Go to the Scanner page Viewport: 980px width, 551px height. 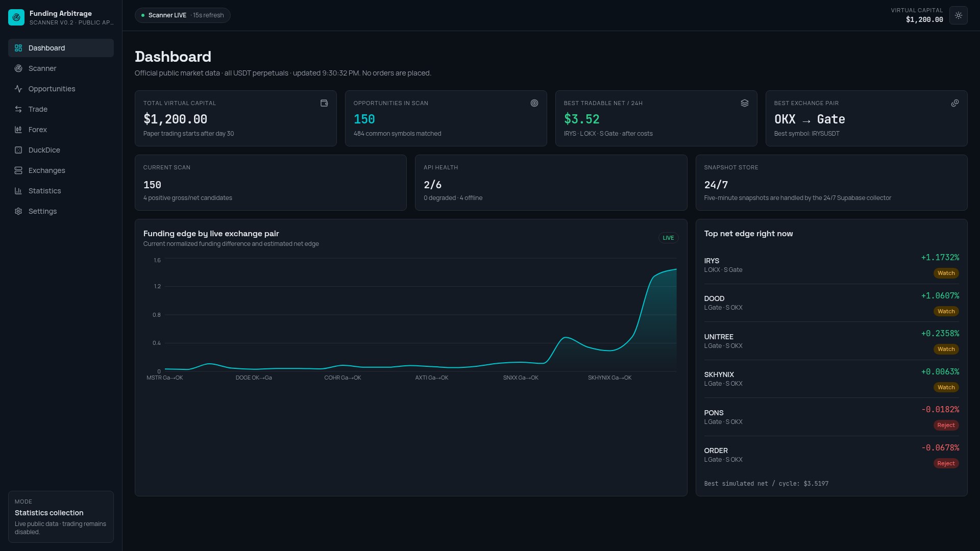[x=61, y=68]
